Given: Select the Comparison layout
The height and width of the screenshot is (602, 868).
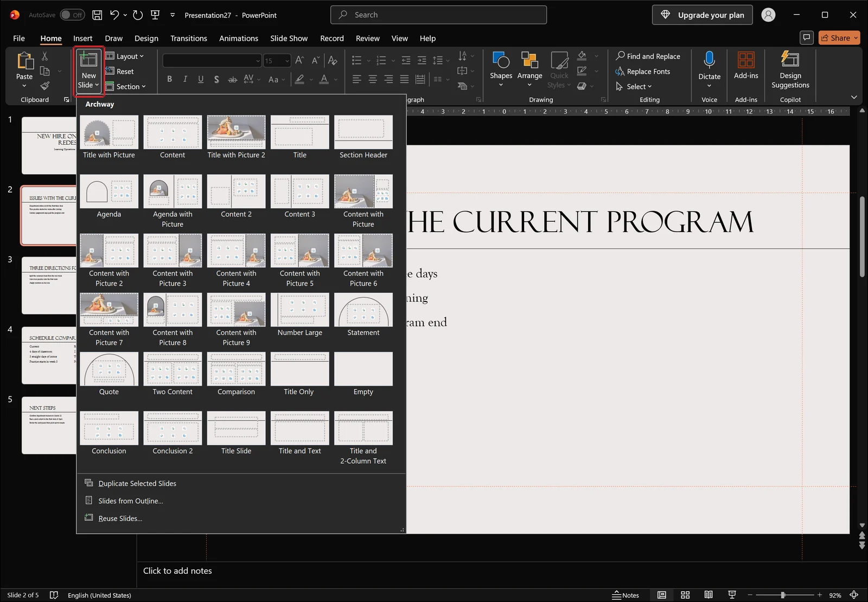Looking at the screenshot, I should click(236, 374).
